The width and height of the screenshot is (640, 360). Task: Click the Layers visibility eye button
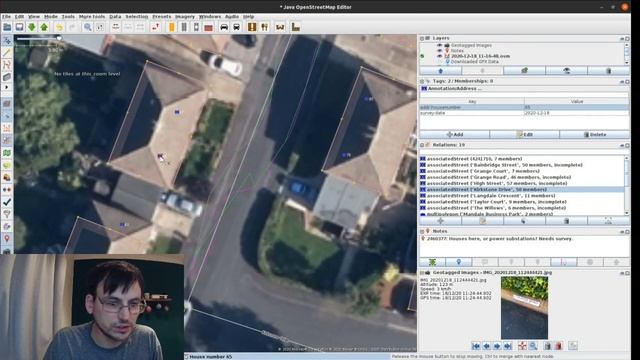pyautogui.click(x=566, y=71)
